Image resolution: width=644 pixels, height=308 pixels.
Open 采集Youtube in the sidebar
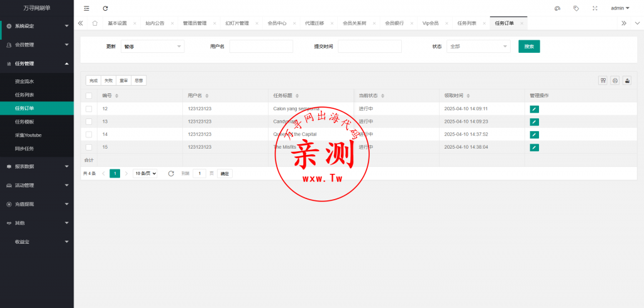tap(37, 135)
